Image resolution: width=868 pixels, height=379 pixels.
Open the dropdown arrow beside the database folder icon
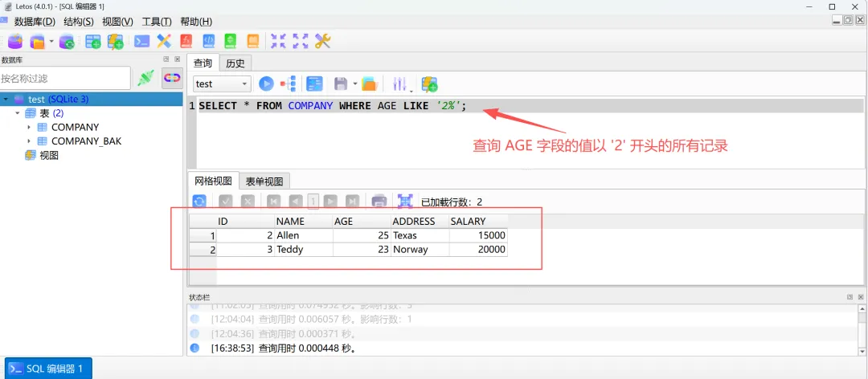pyautogui.click(x=51, y=41)
